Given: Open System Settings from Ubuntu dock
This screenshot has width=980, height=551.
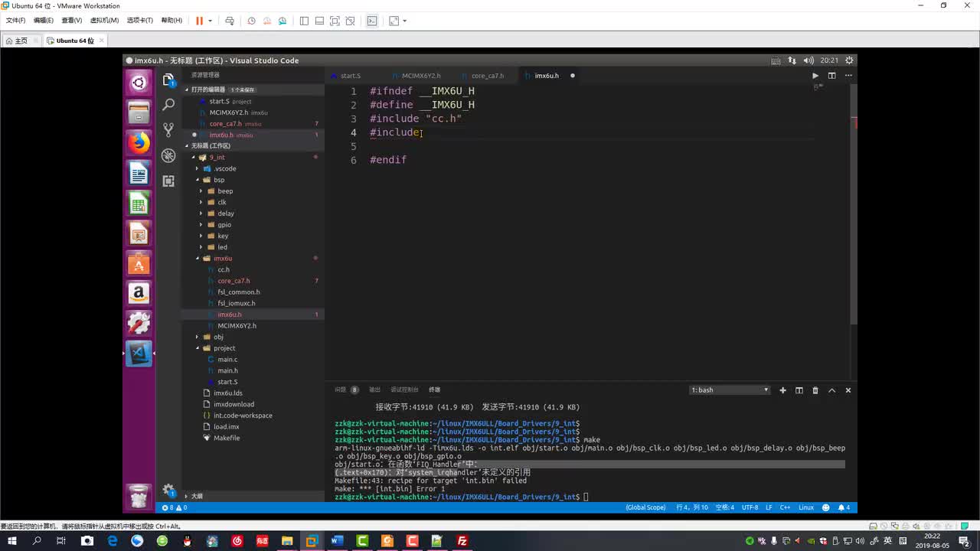Looking at the screenshot, I should click(x=139, y=323).
